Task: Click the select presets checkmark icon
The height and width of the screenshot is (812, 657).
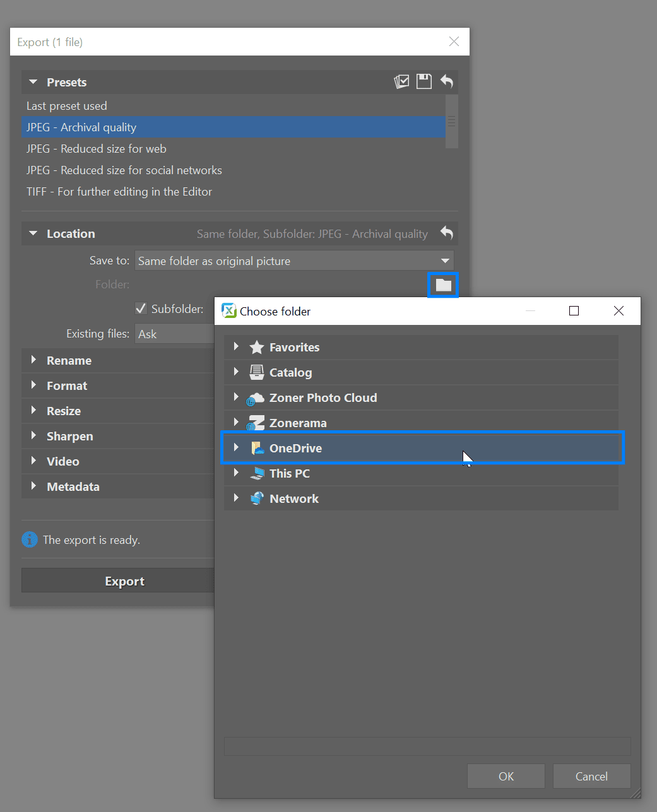Action: (x=401, y=81)
